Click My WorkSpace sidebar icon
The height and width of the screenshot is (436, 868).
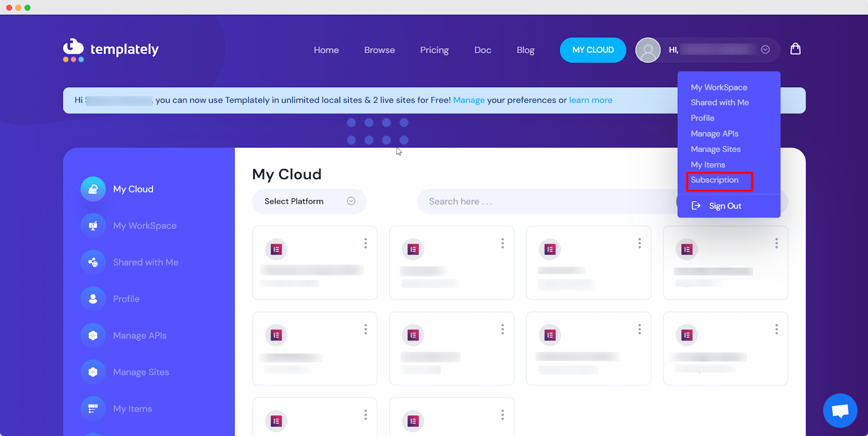(93, 226)
